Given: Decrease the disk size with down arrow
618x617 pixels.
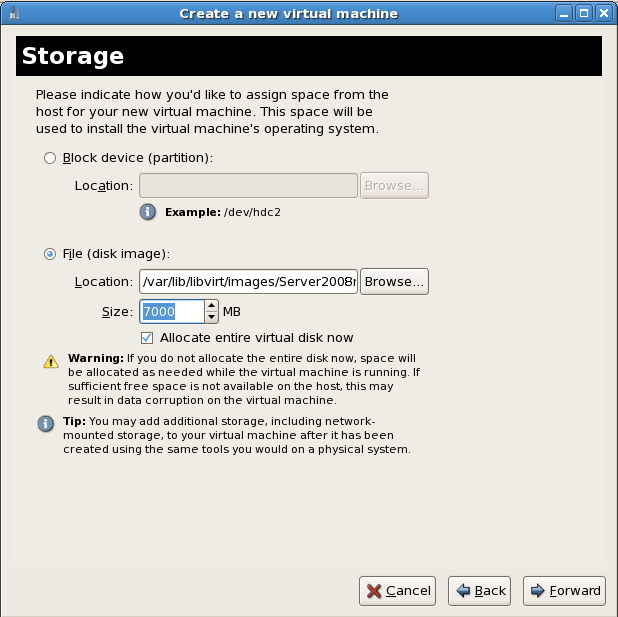Looking at the screenshot, I should [211, 317].
